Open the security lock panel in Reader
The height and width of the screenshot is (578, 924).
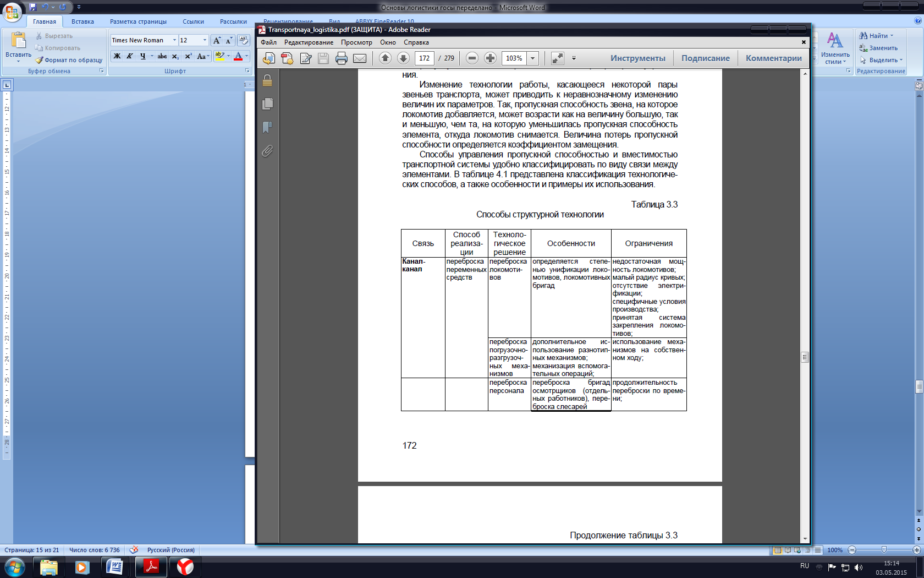coord(267,80)
